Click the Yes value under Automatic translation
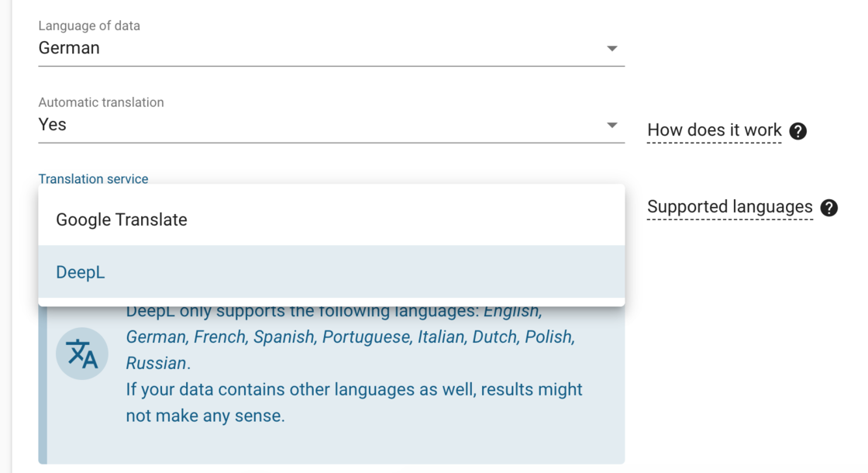 tap(53, 125)
